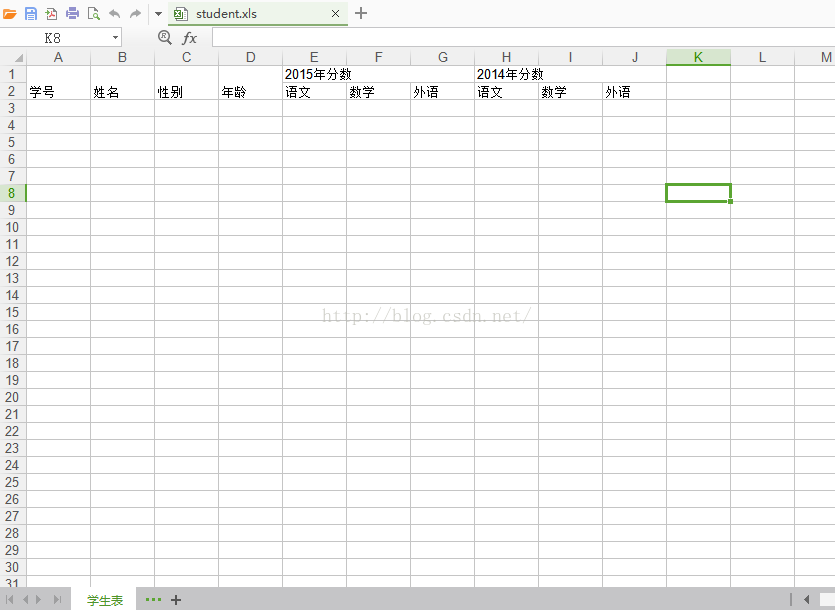Open a new document tab with plus
The width and height of the screenshot is (835, 610).
[x=361, y=13]
